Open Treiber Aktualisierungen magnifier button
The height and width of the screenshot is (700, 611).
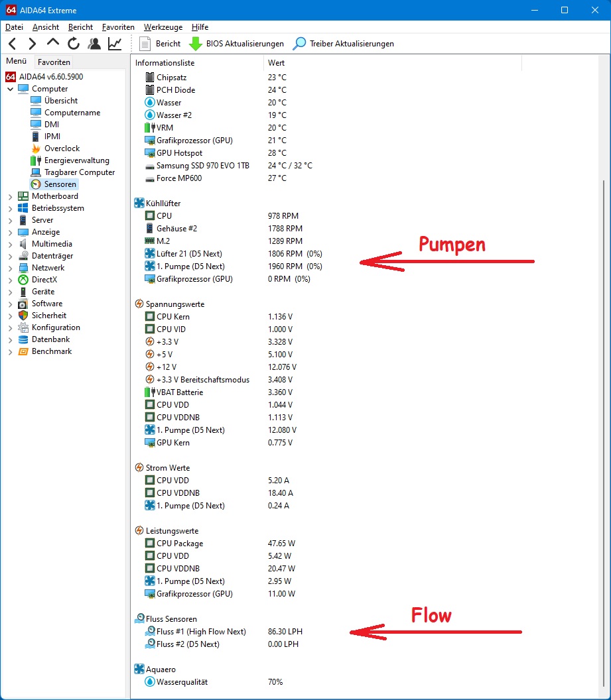(x=344, y=44)
